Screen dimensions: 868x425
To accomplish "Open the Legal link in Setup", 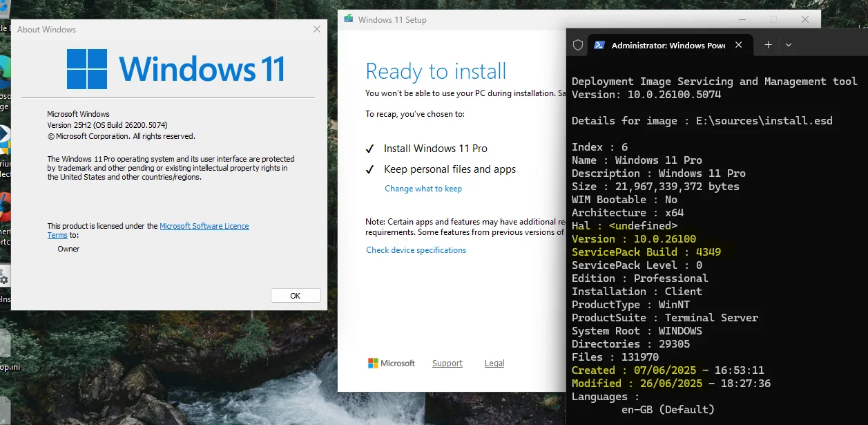I will [x=494, y=363].
